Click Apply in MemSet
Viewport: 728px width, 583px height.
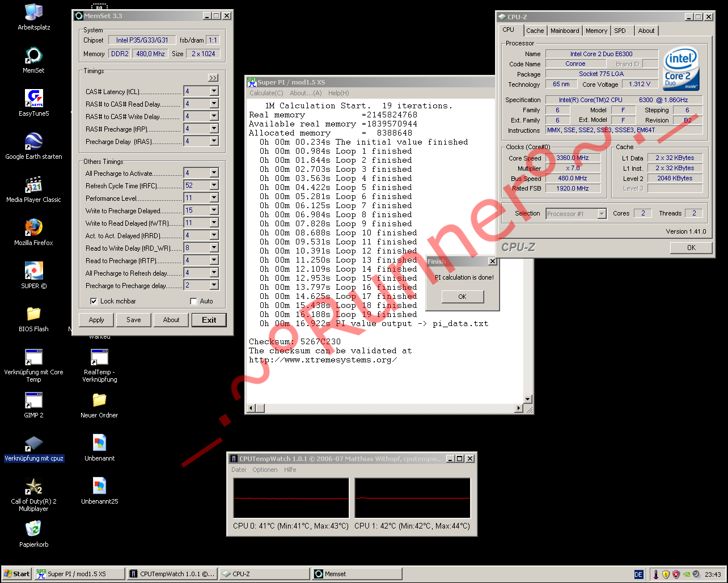pos(96,320)
